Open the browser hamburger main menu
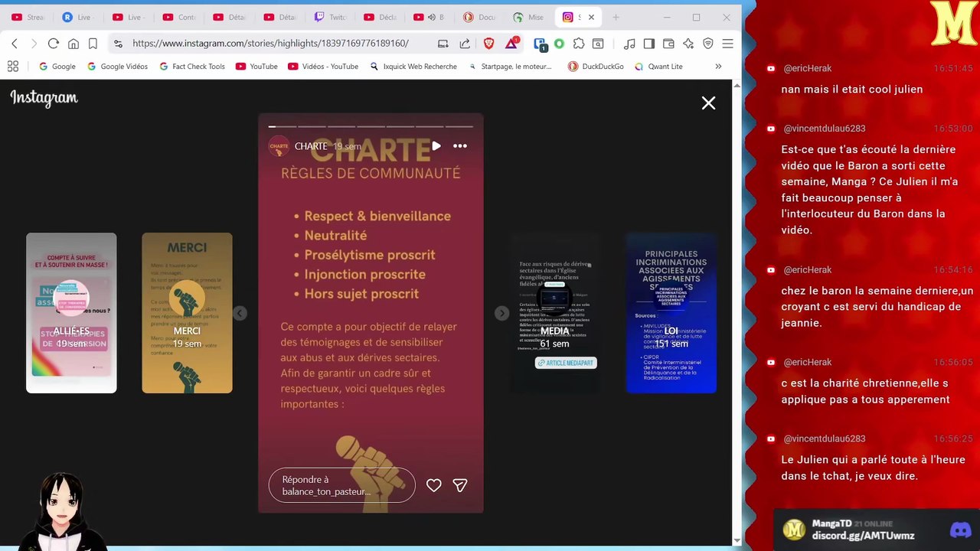Viewport: 980px width, 551px height. coord(727,44)
